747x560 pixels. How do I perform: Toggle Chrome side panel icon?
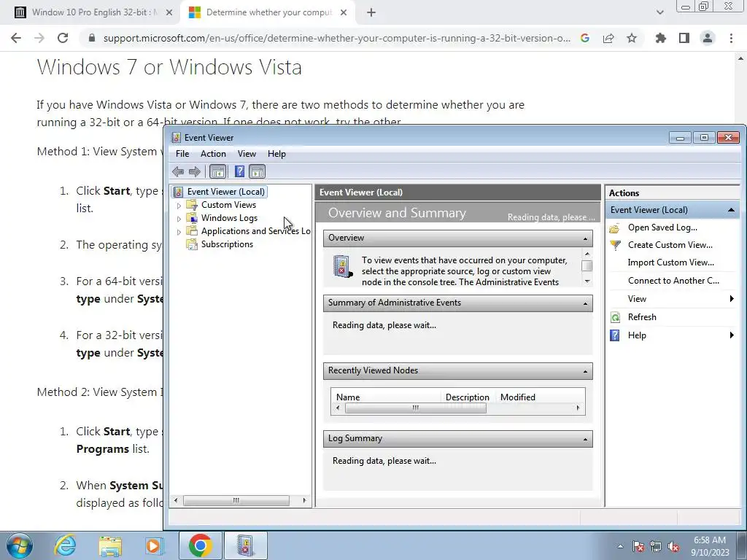[x=684, y=38]
